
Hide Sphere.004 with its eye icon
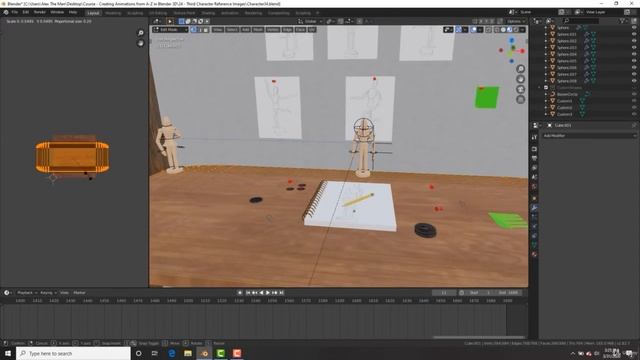[x=634, y=54]
